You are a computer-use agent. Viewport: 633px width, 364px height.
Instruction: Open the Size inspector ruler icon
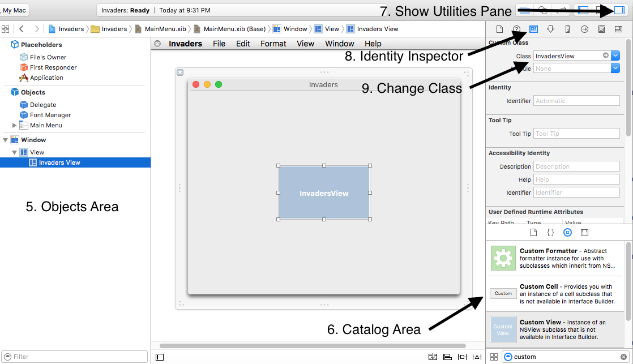coord(567,29)
